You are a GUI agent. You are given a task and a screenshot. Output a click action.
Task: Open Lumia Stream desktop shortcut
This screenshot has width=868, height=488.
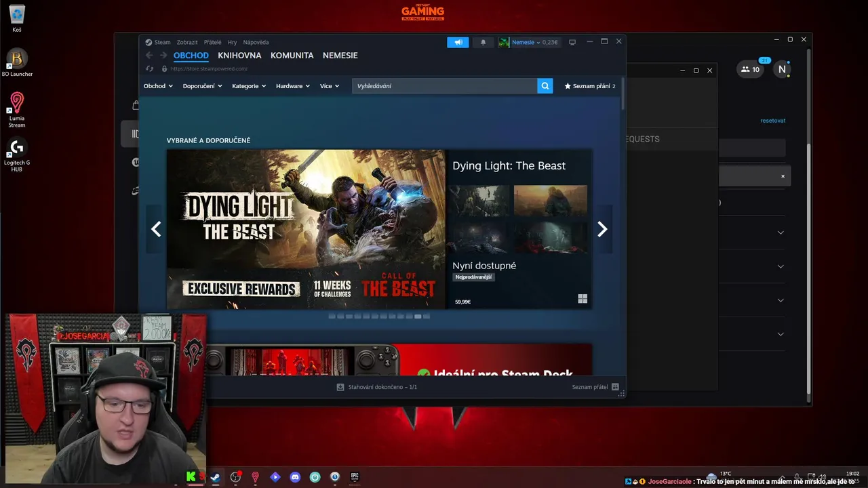tap(17, 110)
